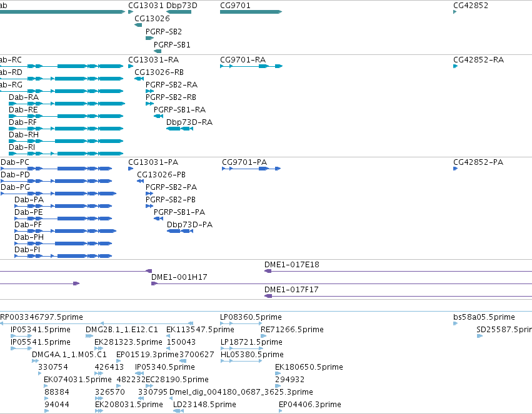Select protein PGRP-SB2-PA

pos(171,187)
